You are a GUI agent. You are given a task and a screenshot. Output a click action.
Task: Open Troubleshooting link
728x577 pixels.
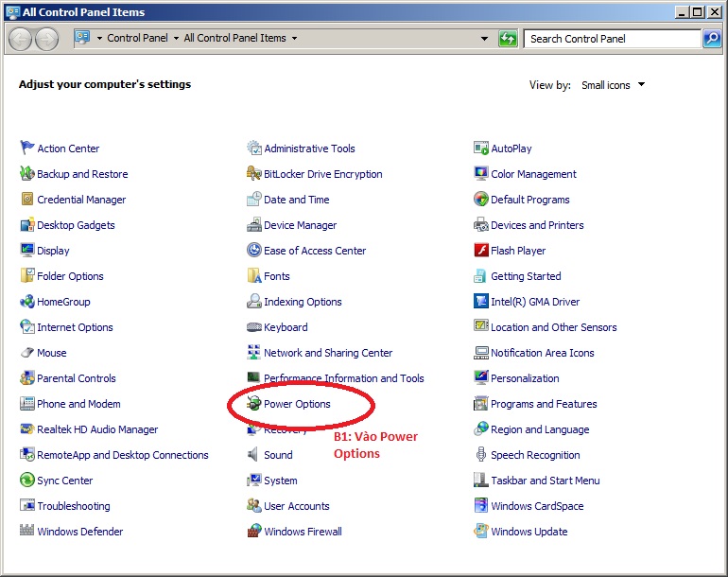pos(74,506)
